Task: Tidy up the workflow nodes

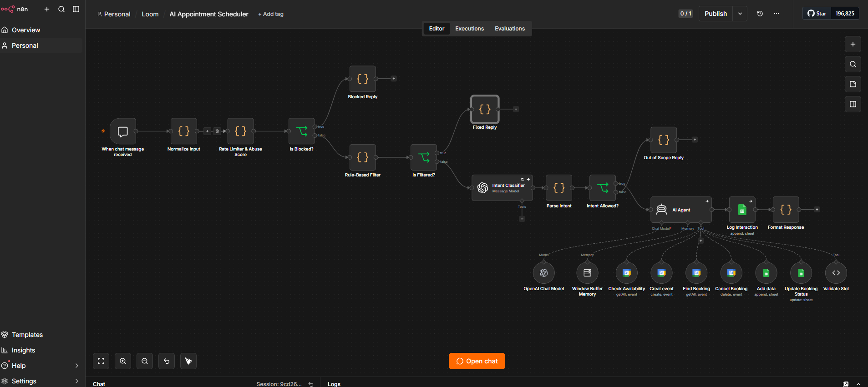Action: pyautogui.click(x=188, y=361)
